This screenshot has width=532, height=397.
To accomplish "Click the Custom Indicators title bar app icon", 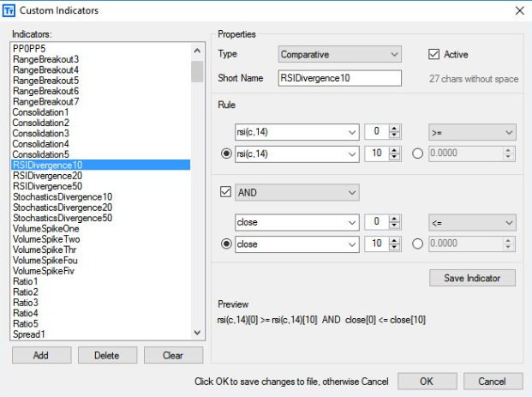I will pyautogui.click(x=9, y=10).
